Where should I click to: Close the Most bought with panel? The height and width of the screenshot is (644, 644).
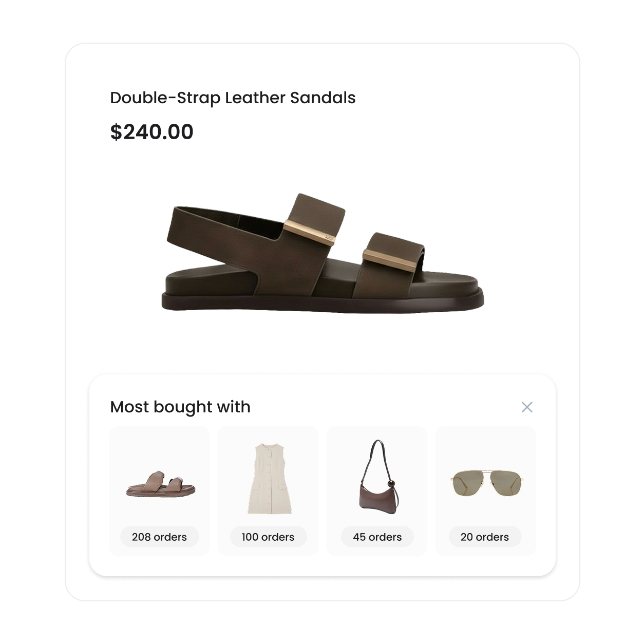pos(527,407)
